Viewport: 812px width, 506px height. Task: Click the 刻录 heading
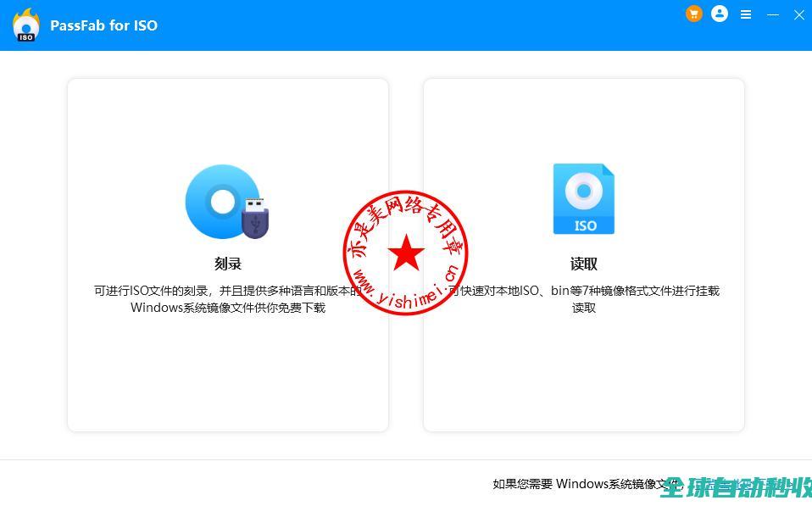point(228,264)
